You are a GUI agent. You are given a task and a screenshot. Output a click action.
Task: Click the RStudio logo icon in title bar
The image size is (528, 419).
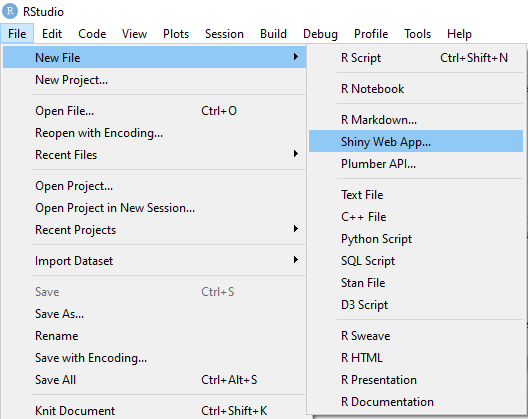pyautogui.click(x=10, y=11)
